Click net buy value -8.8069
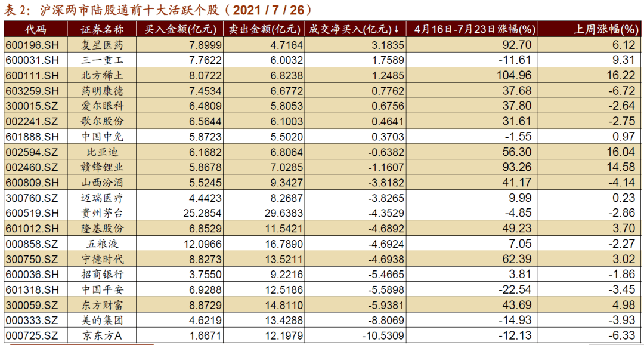The height and width of the screenshot is (345, 644). pyautogui.click(x=386, y=321)
